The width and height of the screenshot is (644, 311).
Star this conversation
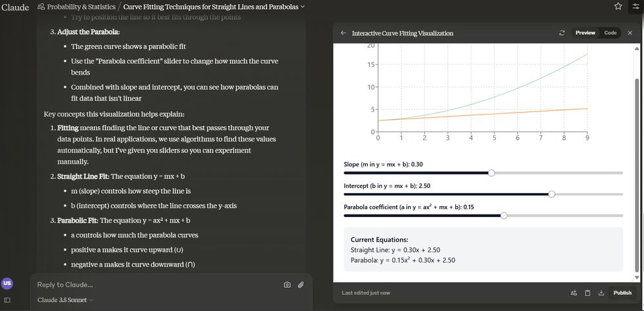click(618, 6)
